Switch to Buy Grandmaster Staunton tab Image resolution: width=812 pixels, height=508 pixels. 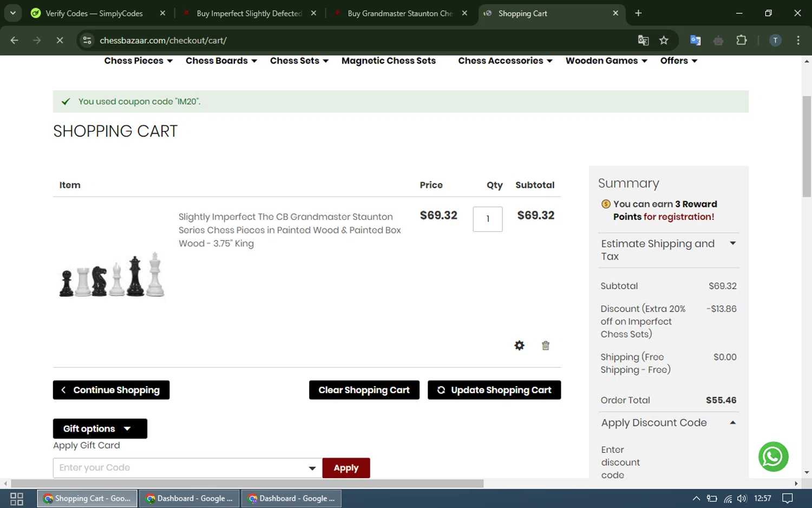click(400, 13)
